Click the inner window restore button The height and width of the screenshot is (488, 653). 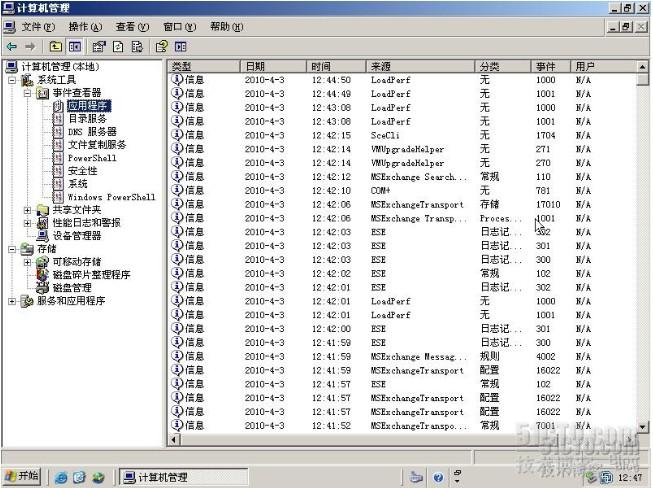pos(626,27)
